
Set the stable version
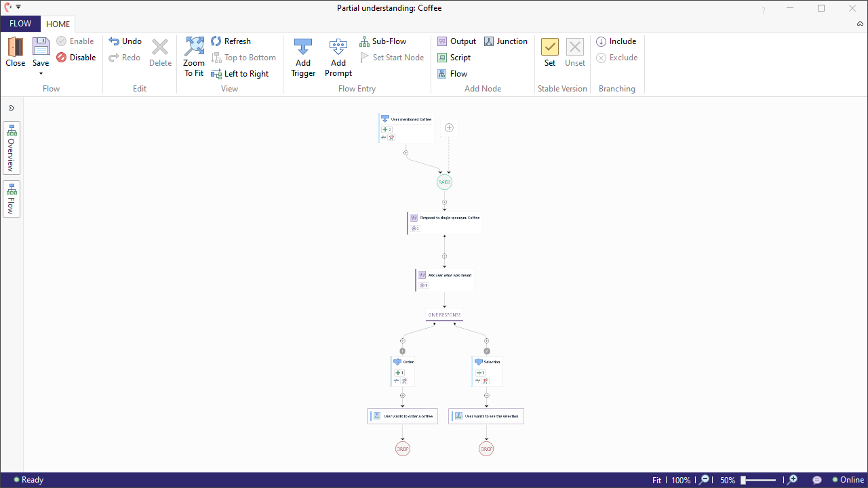coord(550,48)
